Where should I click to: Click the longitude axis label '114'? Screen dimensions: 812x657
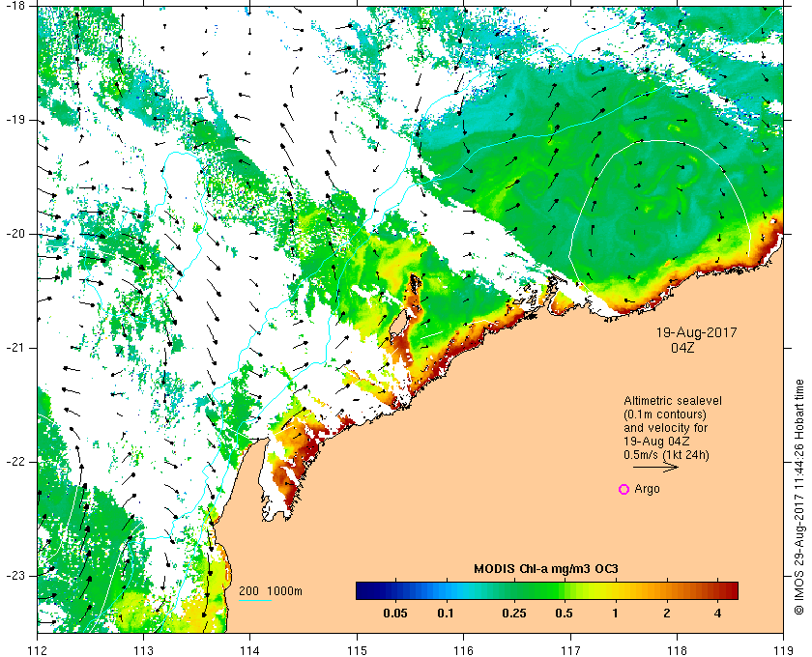pyautogui.click(x=249, y=650)
